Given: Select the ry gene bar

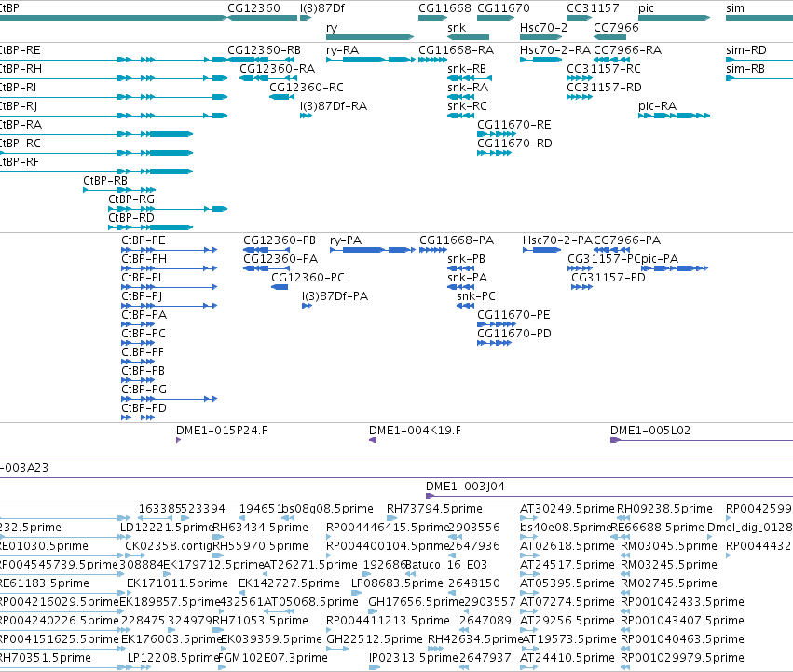Looking at the screenshot, I should point(370,37).
